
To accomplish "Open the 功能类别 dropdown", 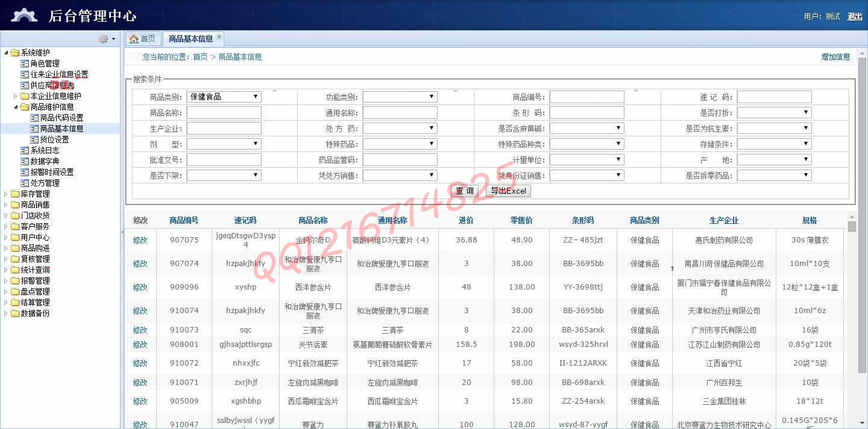I will point(400,97).
